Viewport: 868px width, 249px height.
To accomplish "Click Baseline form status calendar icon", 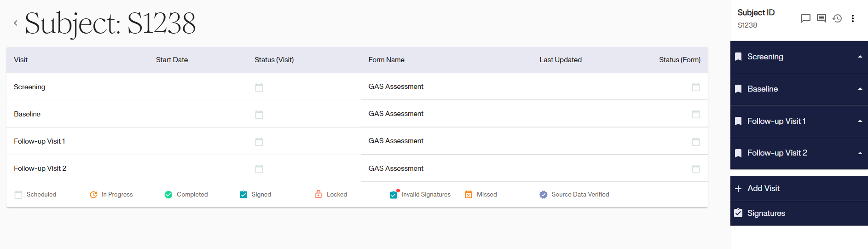I will (695, 114).
